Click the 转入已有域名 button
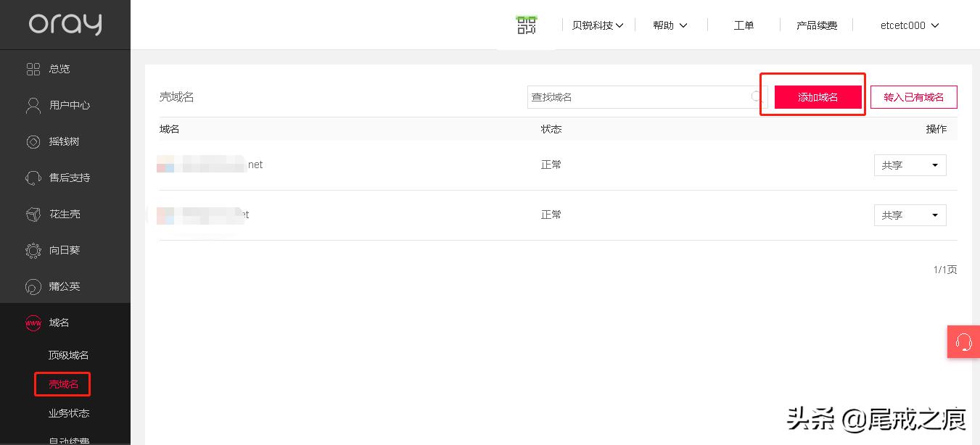The height and width of the screenshot is (445, 980). [914, 97]
